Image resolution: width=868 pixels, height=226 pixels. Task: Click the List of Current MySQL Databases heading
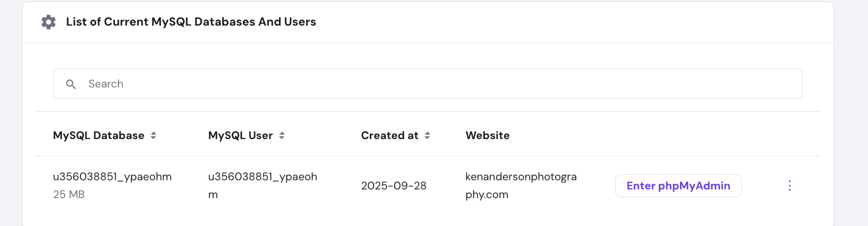tap(191, 22)
